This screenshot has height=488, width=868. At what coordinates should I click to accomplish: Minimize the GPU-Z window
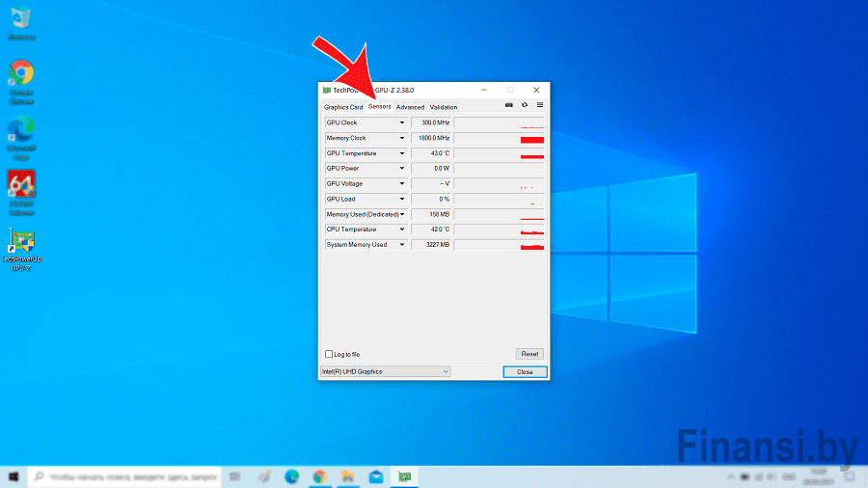tap(484, 91)
